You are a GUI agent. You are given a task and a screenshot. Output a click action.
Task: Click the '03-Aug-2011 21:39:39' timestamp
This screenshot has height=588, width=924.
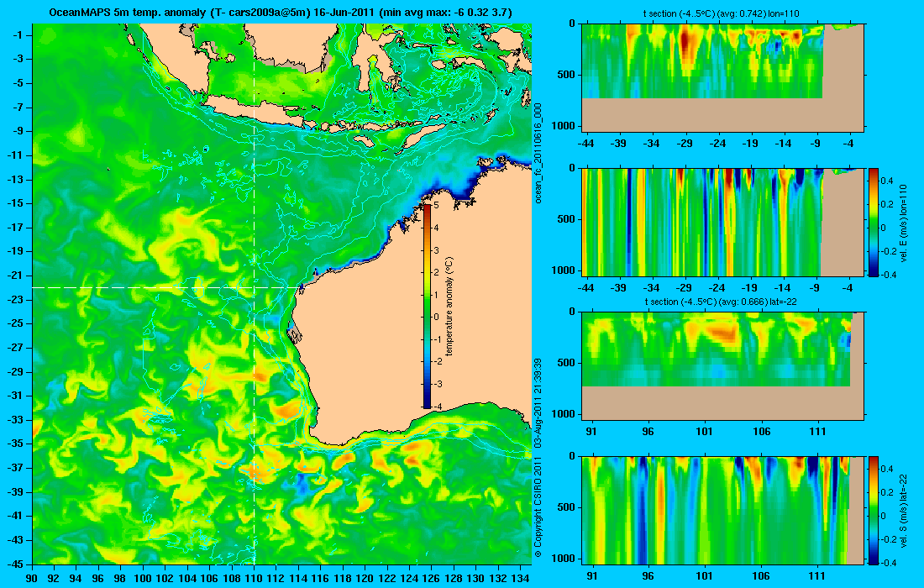click(538, 402)
